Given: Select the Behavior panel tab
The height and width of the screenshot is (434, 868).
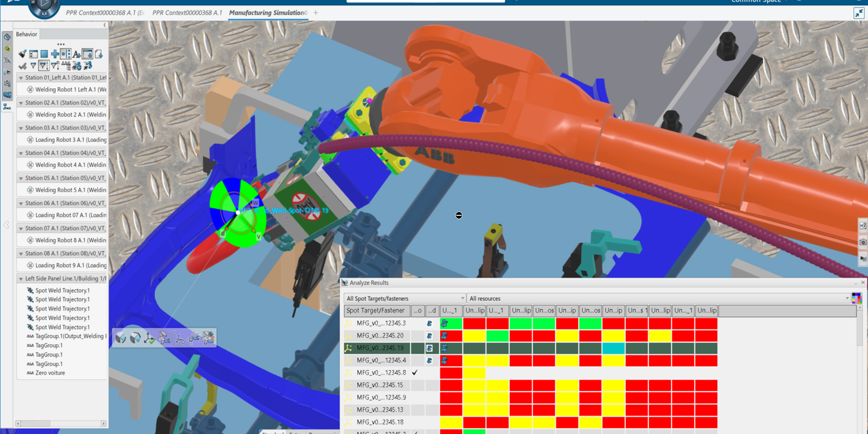Looking at the screenshot, I should [x=27, y=34].
